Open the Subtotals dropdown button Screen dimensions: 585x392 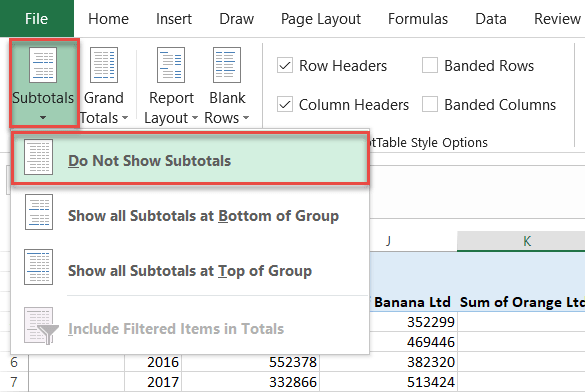point(43,84)
